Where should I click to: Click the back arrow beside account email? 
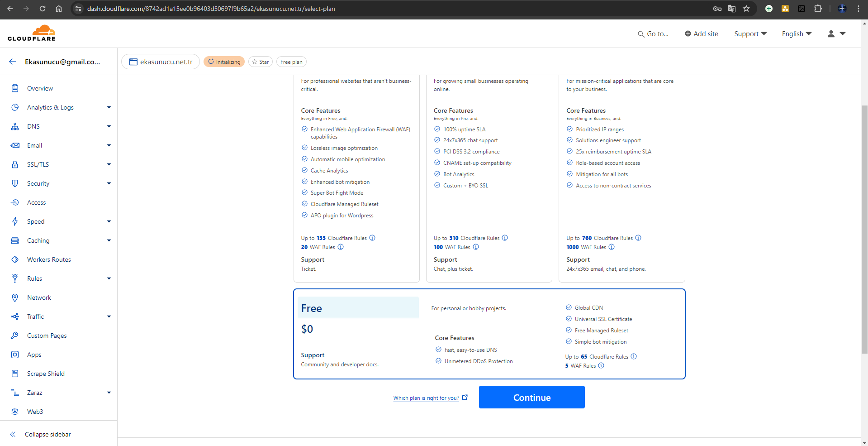point(13,62)
